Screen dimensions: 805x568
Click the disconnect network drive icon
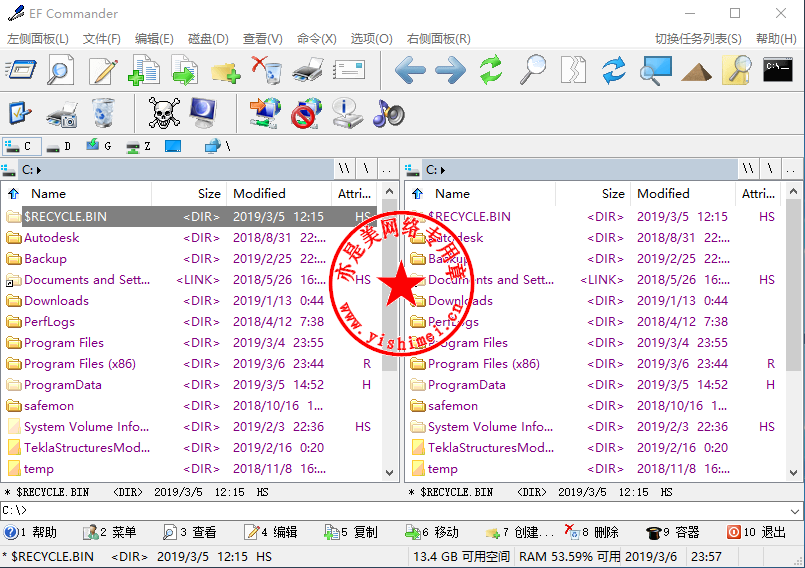point(306,113)
